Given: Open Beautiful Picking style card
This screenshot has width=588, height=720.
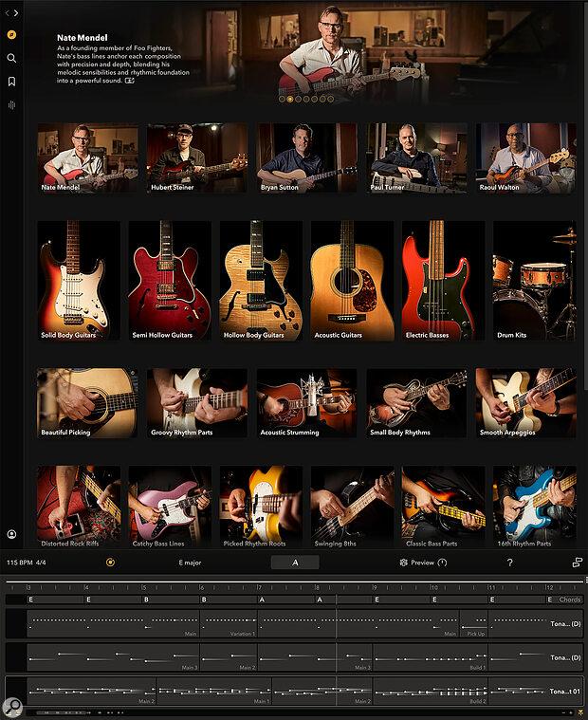Looking at the screenshot, I should tap(87, 403).
